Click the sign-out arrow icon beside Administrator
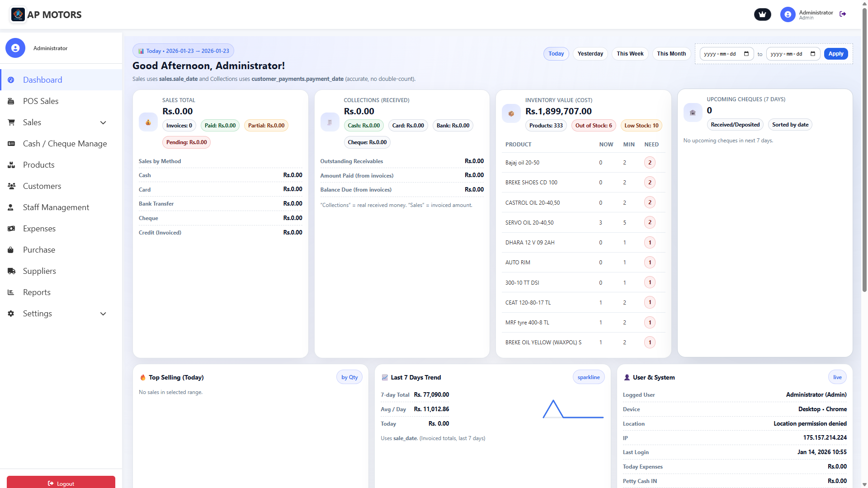The height and width of the screenshot is (488, 868). tap(843, 14)
